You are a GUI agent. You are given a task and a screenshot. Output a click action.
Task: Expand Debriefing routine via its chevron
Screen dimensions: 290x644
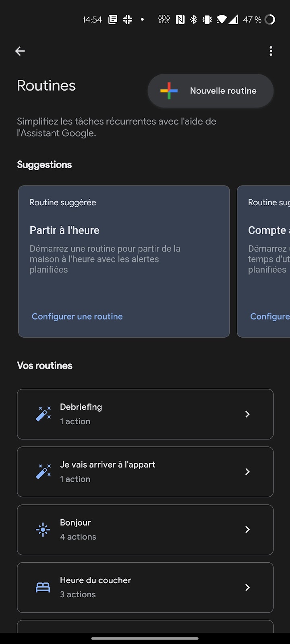247,414
